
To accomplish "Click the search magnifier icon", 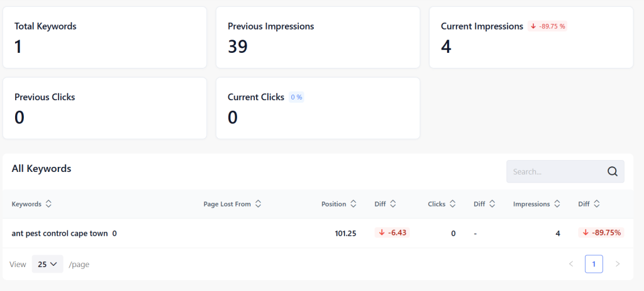I will pos(613,171).
